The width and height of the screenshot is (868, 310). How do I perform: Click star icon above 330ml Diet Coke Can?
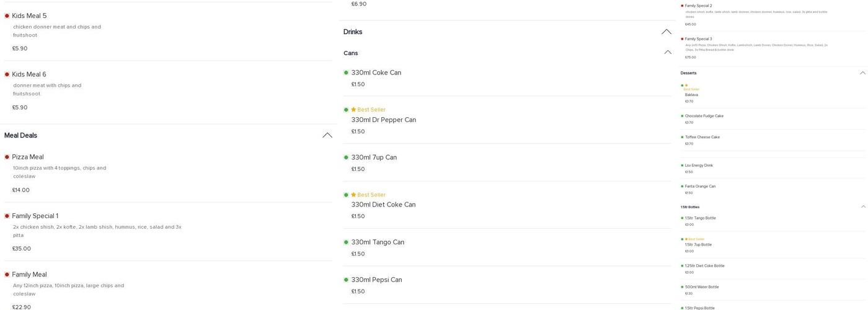(x=353, y=195)
